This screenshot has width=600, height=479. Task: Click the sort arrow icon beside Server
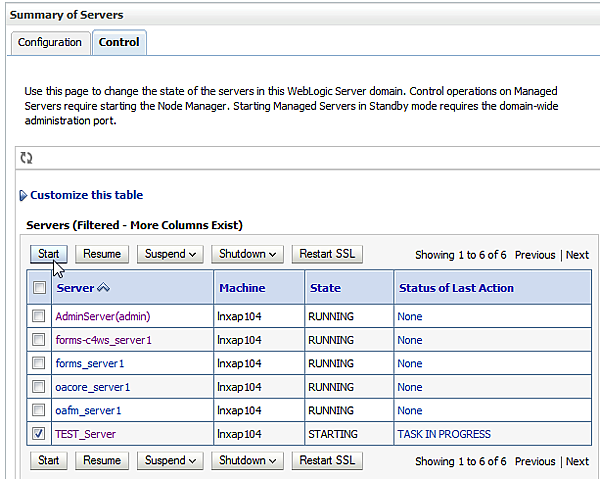coord(102,288)
